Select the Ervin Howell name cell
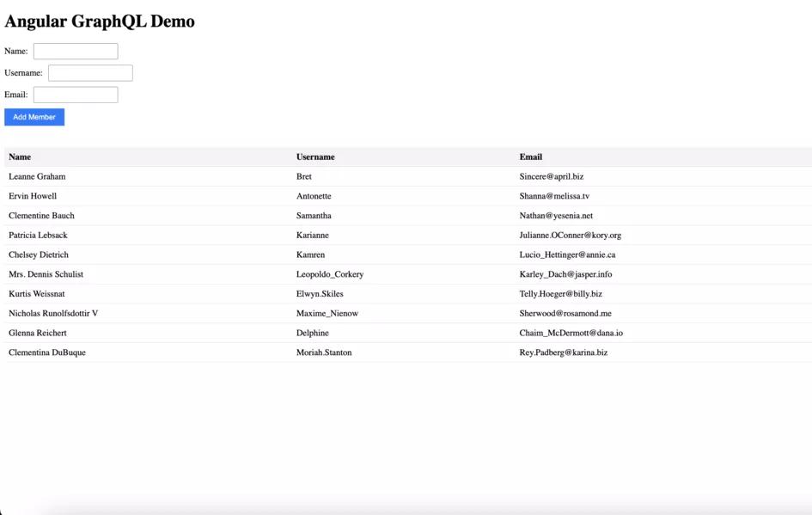This screenshot has height=515, width=812. (33, 196)
